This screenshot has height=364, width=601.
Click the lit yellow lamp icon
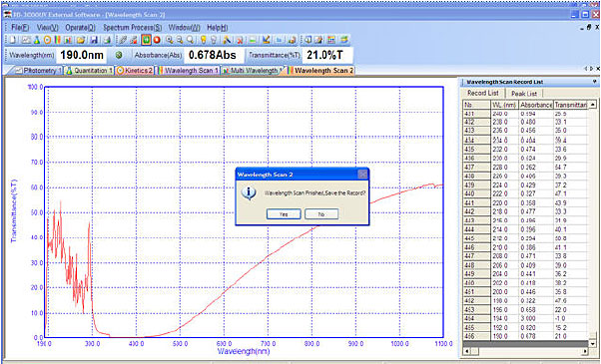click(204, 40)
